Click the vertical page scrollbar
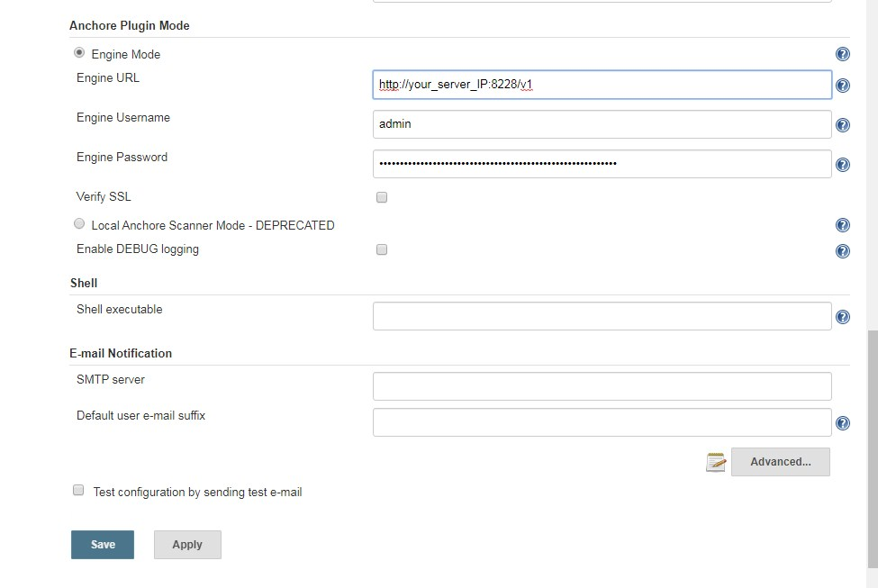Viewport: 878px width, 588px height. [x=873, y=448]
